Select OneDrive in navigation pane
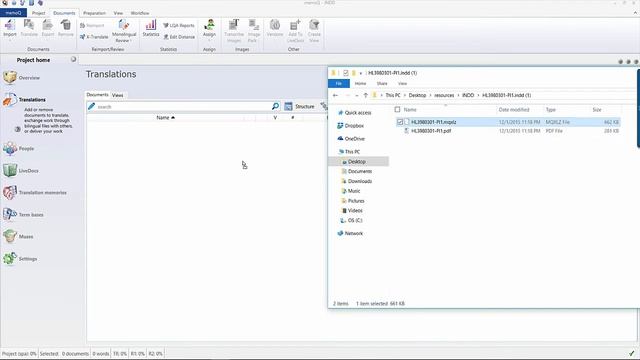The width and height of the screenshot is (640, 360). pyautogui.click(x=351, y=139)
